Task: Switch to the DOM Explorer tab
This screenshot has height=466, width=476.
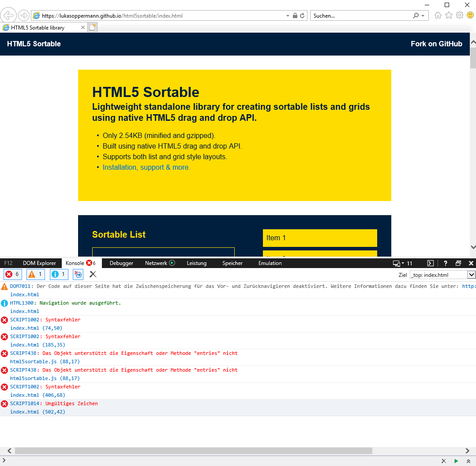Action: pos(39,263)
